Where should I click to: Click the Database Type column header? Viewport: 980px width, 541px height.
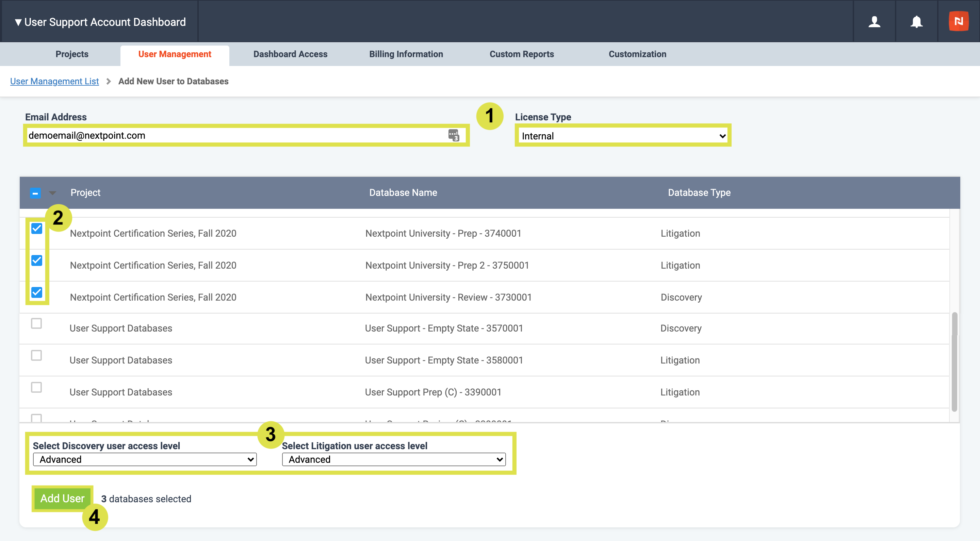[x=699, y=192]
